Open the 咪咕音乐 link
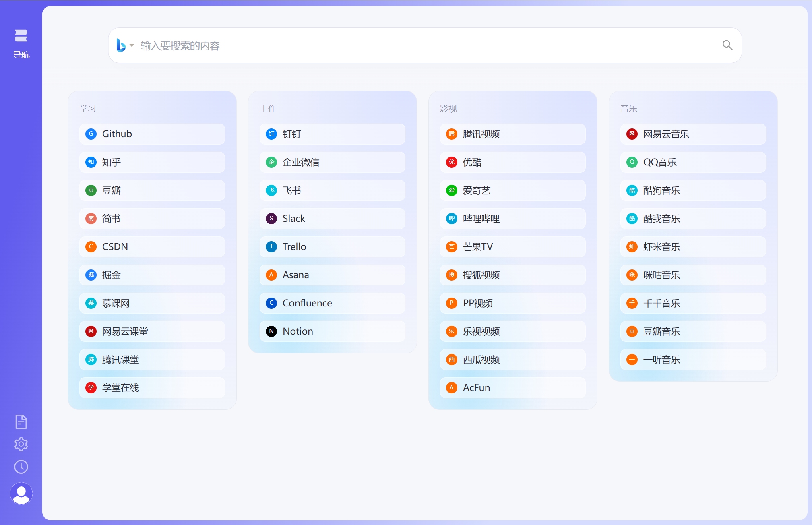This screenshot has height=525, width=812. click(x=693, y=275)
